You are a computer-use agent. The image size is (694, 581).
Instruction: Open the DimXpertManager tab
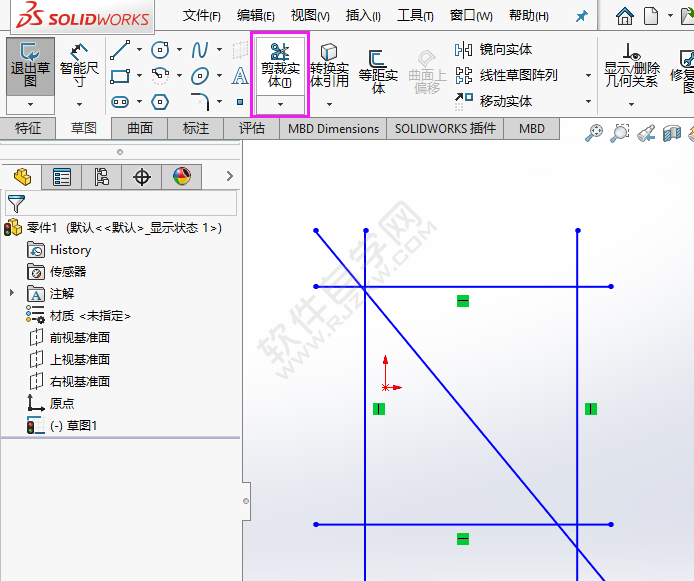[x=142, y=177]
